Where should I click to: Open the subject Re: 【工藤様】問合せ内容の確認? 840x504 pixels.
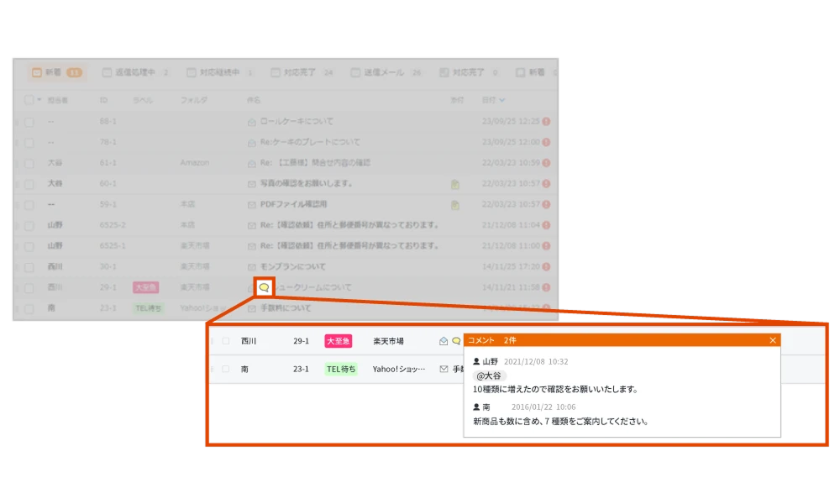click(x=315, y=163)
